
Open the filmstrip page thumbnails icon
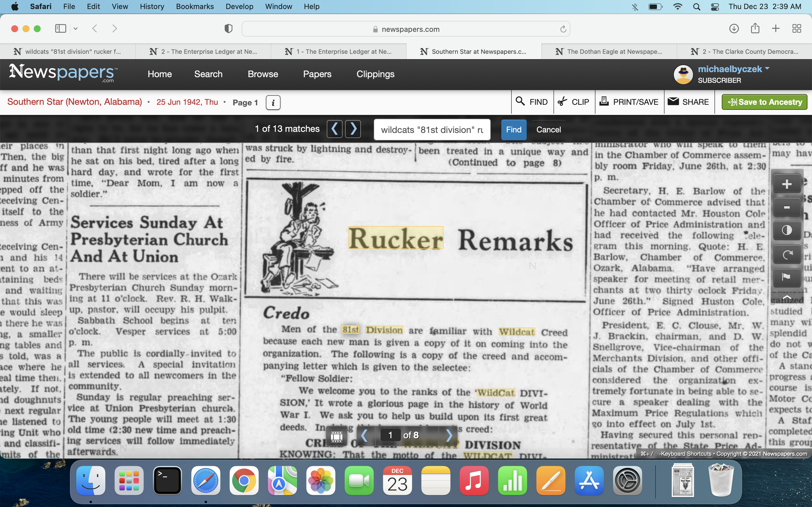tap(337, 436)
